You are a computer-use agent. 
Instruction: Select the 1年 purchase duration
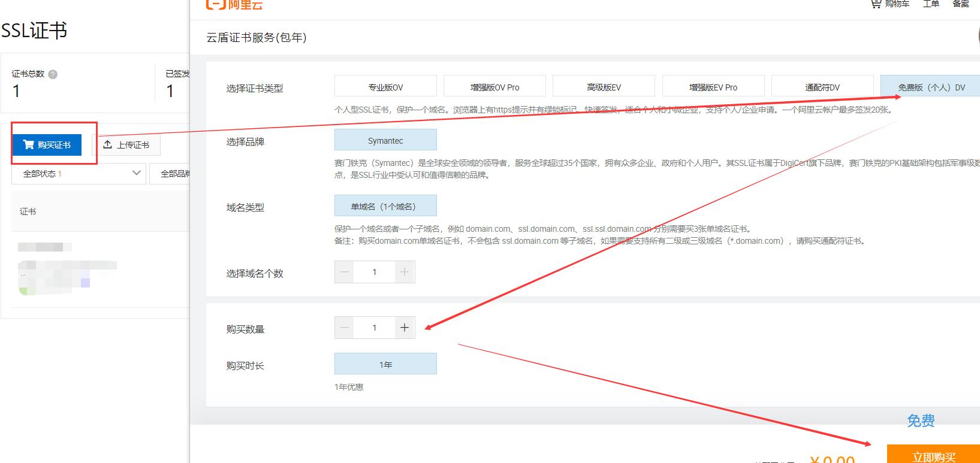click(385, 364)
